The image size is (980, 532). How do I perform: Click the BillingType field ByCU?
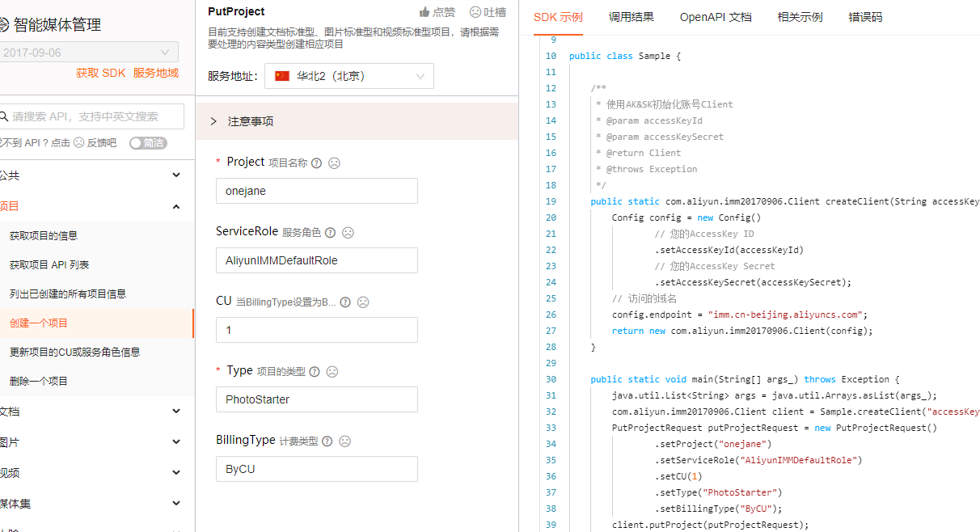[x=317, y=469]
